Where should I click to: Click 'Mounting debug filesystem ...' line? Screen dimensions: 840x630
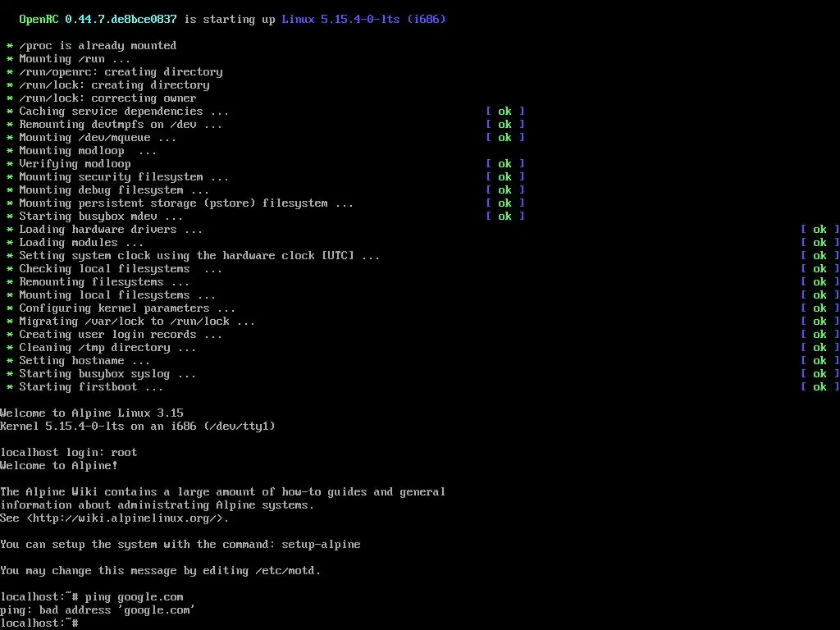point(114,190)
